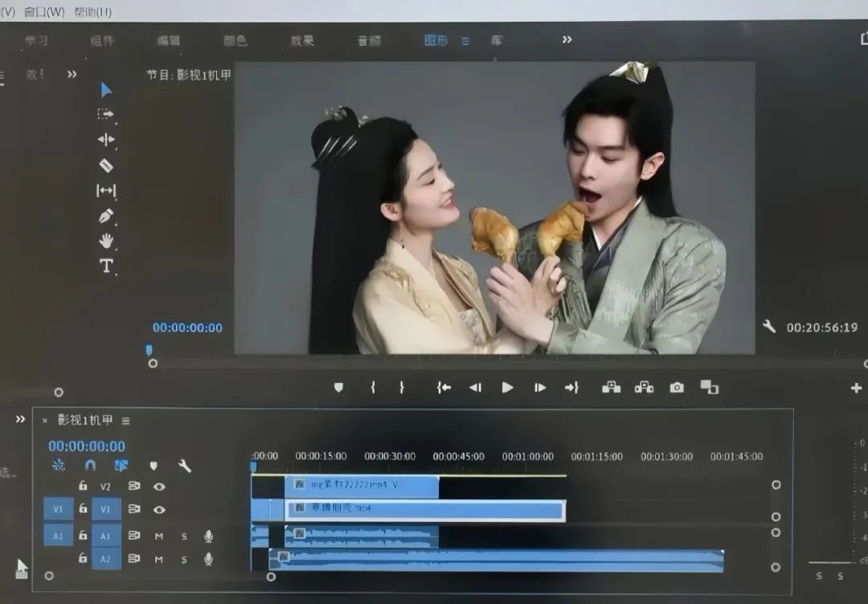The height and width of the screenshot is (604, 868).
Task: Select the Track Select Forward tool
Action: [105, 114]
